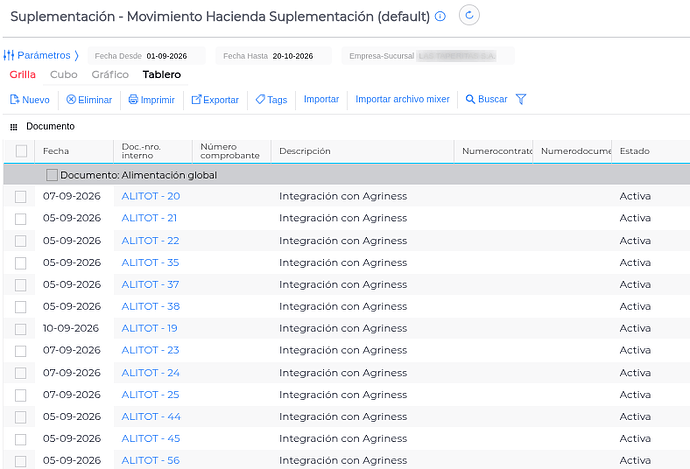
Task: Open the ALITOT - 22 document link
Action: tap(150, 241)
